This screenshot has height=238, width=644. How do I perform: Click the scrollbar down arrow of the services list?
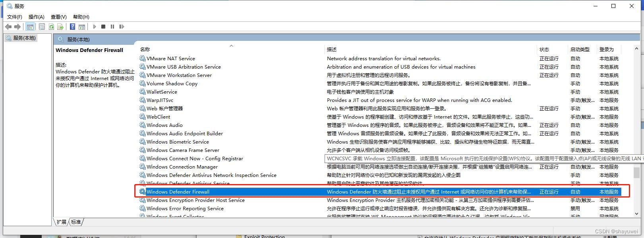click(x=636, y=213)
